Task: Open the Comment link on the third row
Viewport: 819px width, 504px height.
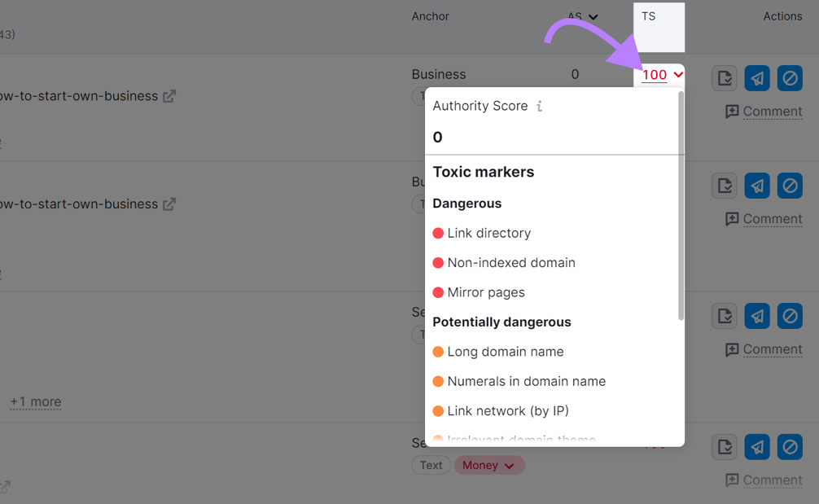Action: (772, 348)
